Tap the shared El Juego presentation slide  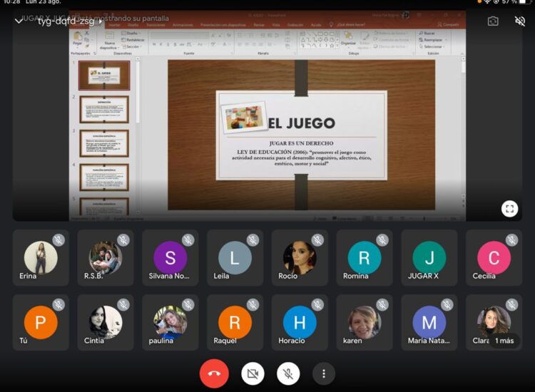click(x=301, y=134)
